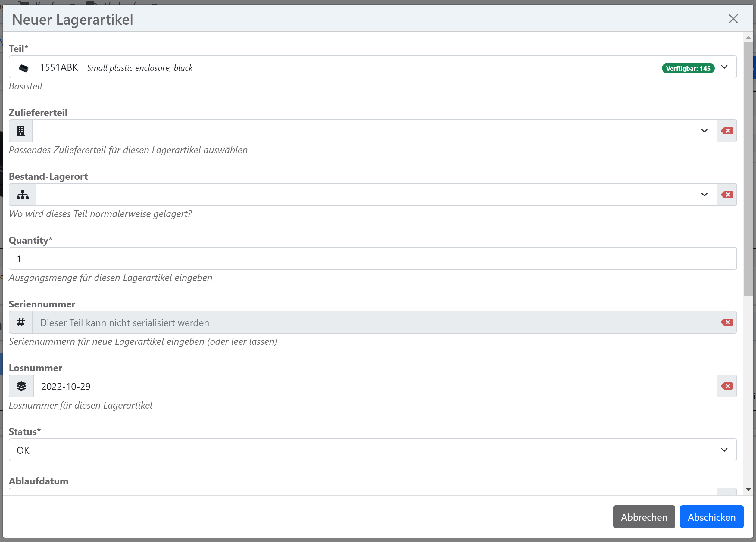The width and height of the screenshot is (756, 542).
Task: Click the hash icon next to Seriennummer
Action: pos(20,322)
